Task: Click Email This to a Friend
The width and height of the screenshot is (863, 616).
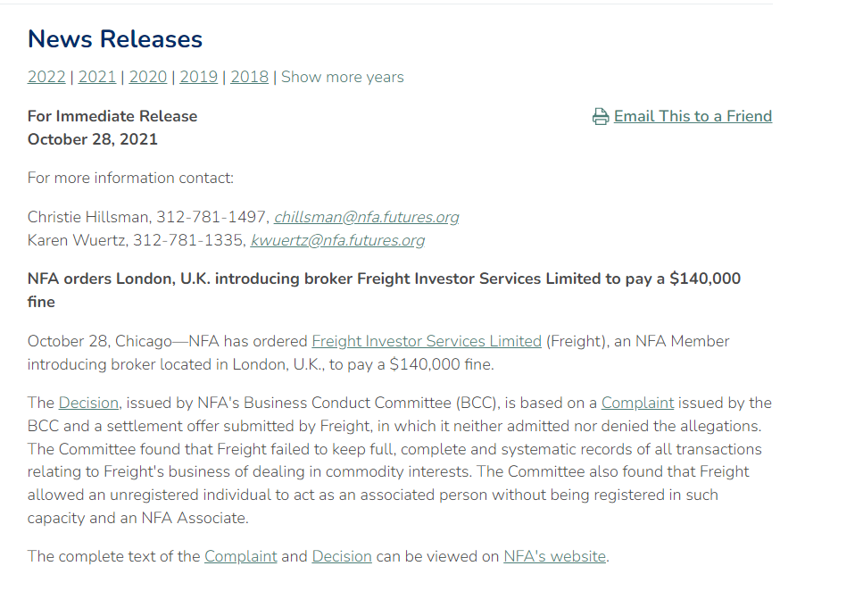Action: (x=693, y=116)
